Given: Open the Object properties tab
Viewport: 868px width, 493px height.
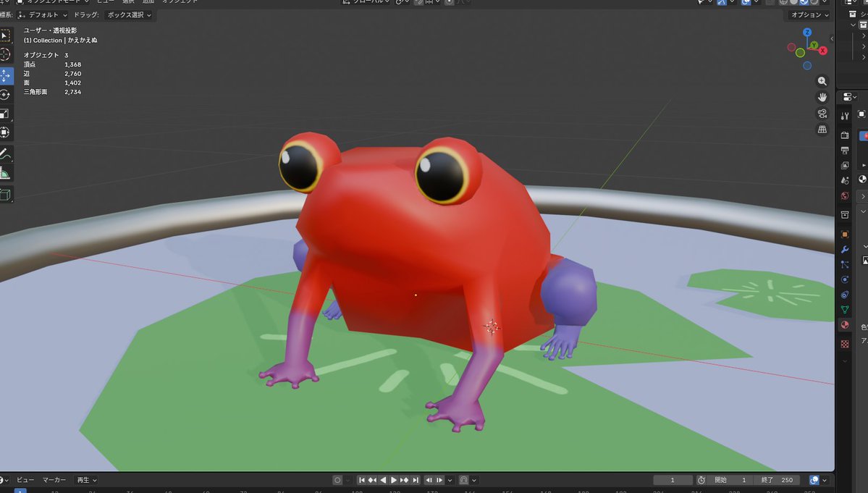Looking at the screenshot, I should tap(845, 234).
